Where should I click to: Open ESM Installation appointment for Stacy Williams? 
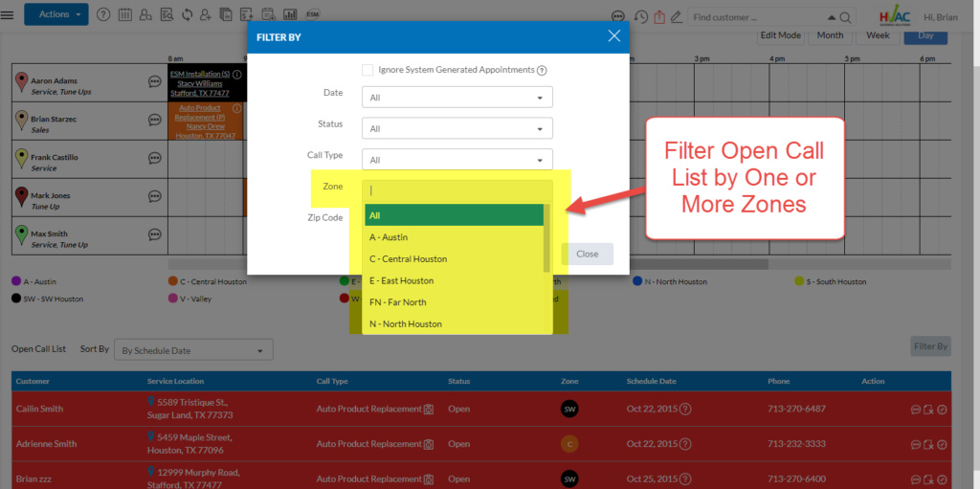[x=200, y=84]
